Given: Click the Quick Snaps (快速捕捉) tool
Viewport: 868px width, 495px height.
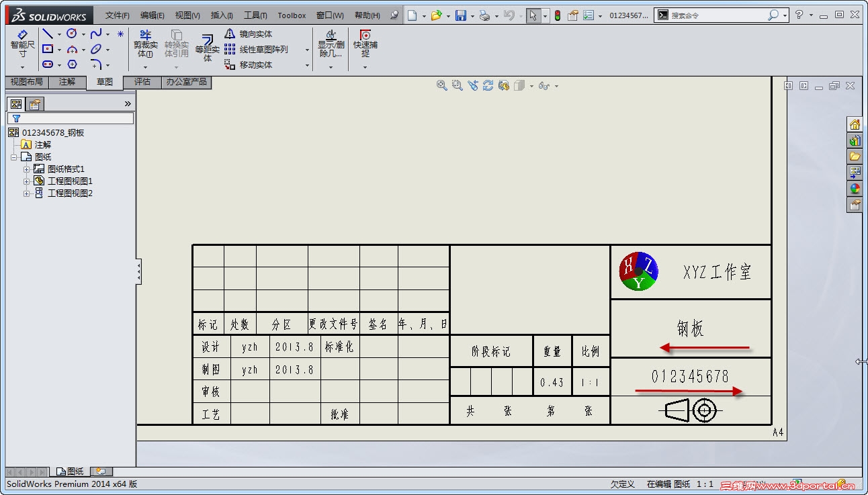Looking at the screenshot, I should point(365,44).
